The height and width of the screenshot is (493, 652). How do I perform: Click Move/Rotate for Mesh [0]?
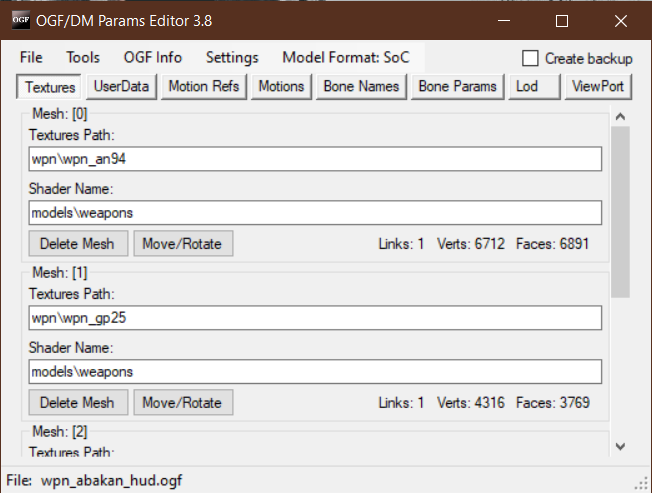pos(183,243)
